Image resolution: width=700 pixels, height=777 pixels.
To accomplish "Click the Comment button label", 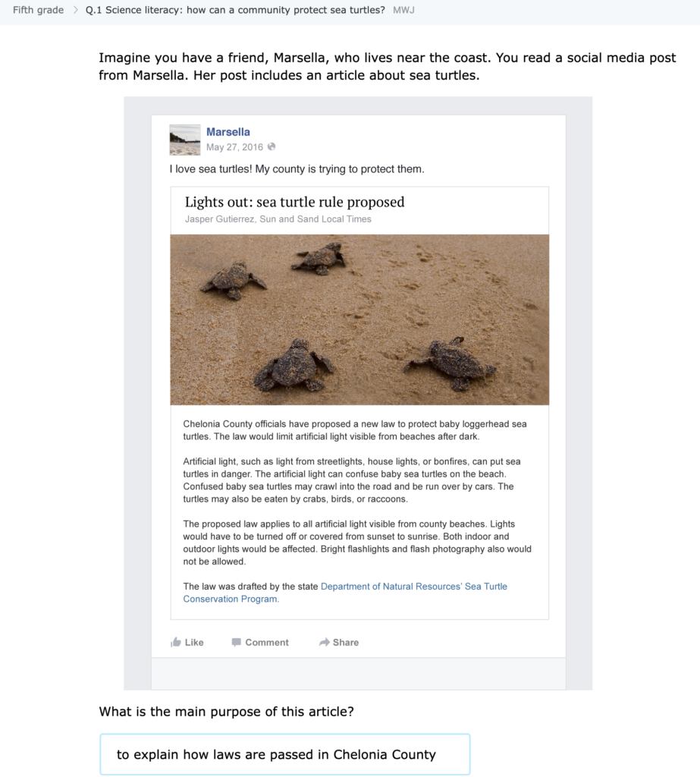I will (x=267, y=642).
